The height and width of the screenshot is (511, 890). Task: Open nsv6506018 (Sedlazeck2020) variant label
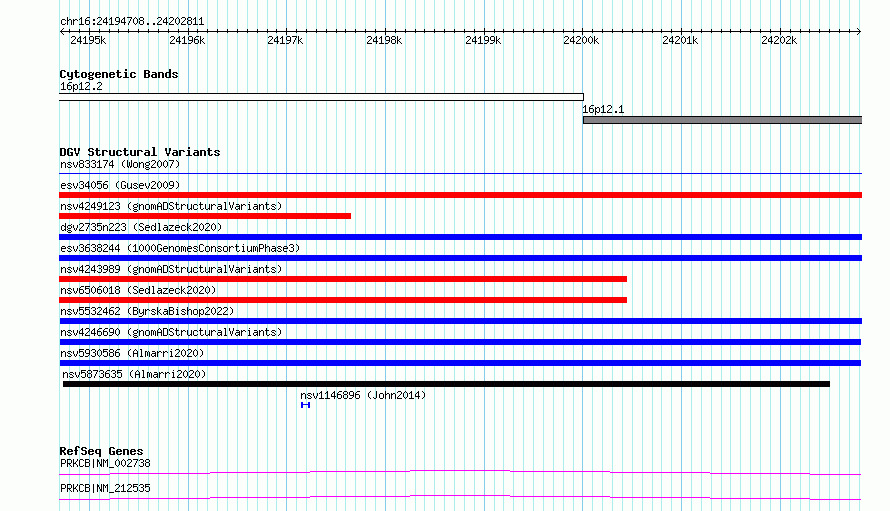click(x=138, y=291)
